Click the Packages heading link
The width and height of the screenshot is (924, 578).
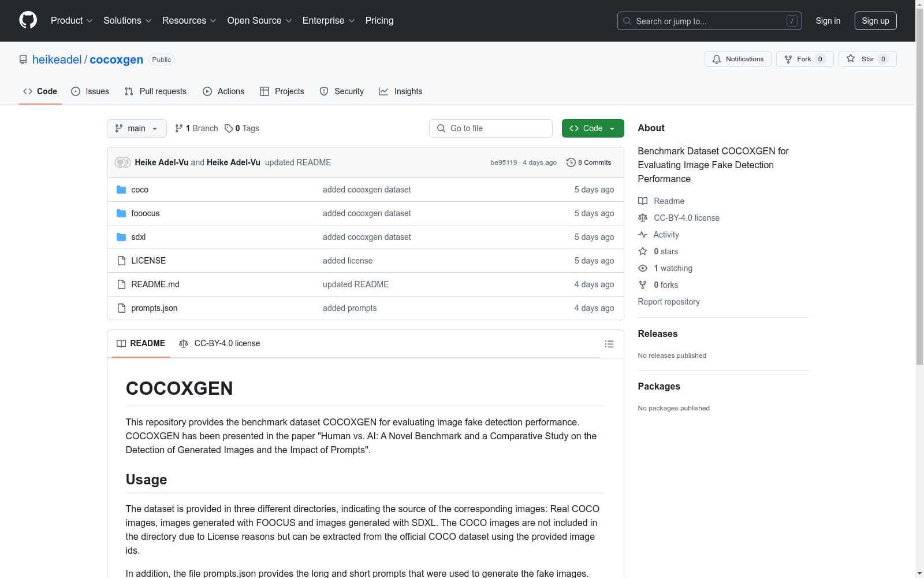click(x=659, y=386)
